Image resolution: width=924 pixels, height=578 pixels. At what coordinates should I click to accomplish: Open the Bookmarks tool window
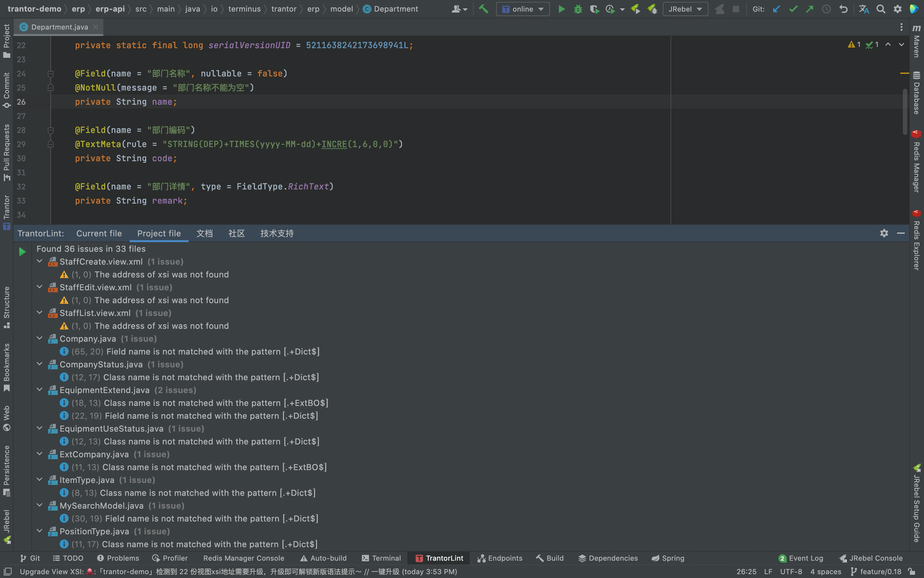tap(6, 367)
